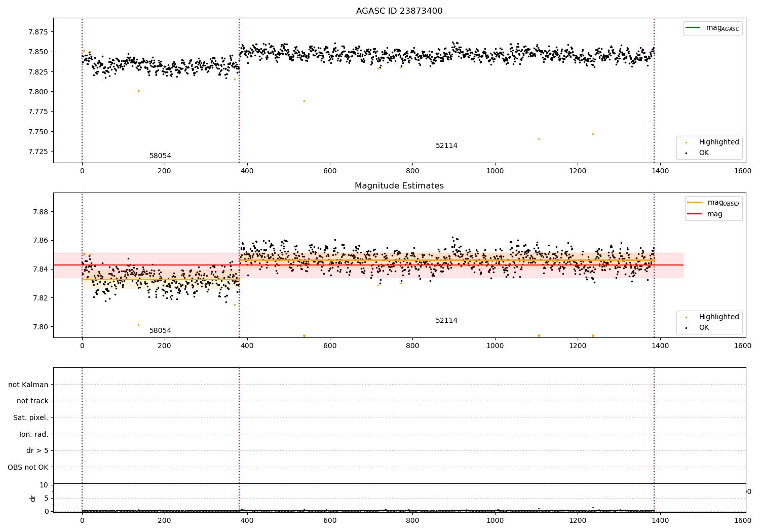Click the dr > 5 row label
760x532 pixels.
[x=37, y=450]
